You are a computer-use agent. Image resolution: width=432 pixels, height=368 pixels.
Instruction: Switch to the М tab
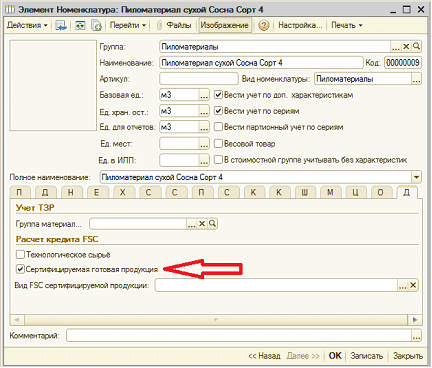[x=330, y=192]
